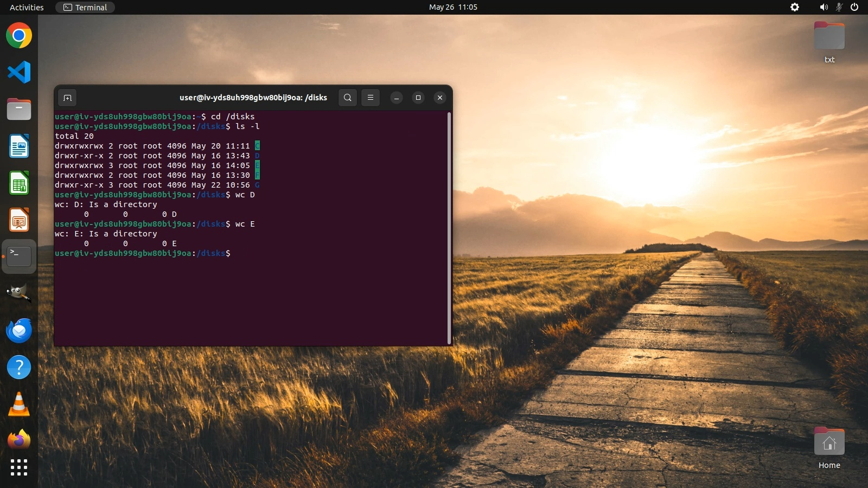This screenshot has height=488, width=868.
Task: Open the clock and calendar panel
Action: (453, 7)
